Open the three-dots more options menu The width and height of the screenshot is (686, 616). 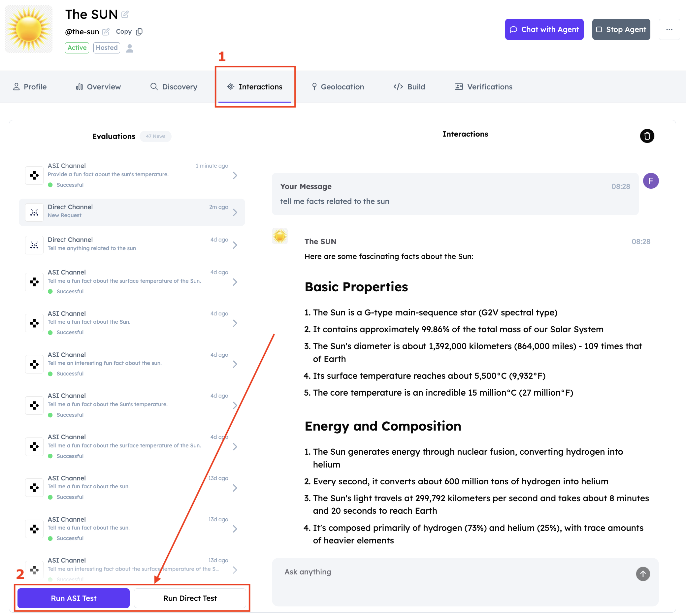669,29
